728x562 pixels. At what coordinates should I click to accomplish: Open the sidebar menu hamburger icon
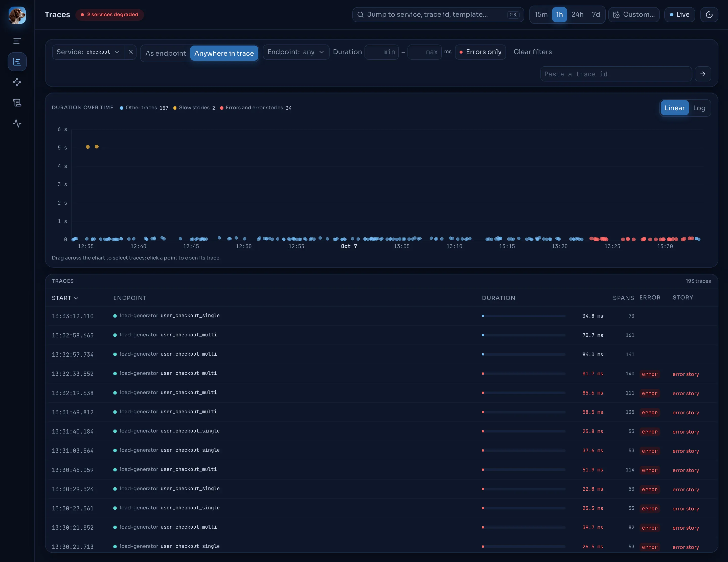coord(17,41)
